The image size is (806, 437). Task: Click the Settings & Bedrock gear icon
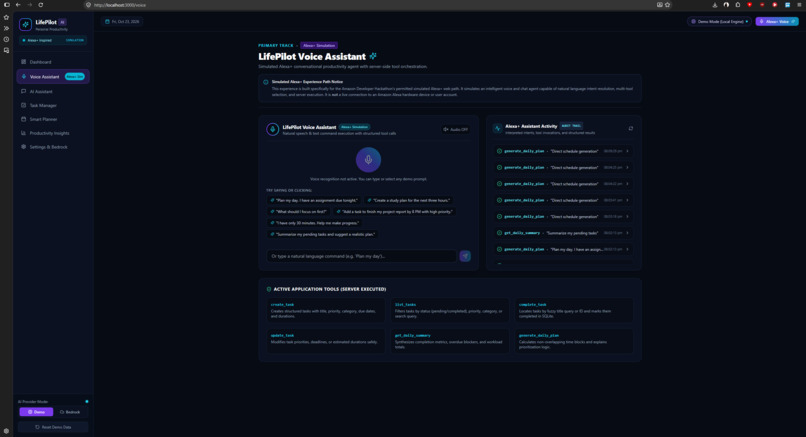point(23,147)
